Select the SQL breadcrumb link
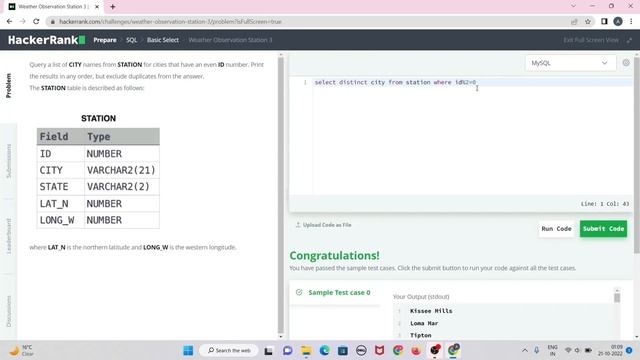 tap(131, 40)
